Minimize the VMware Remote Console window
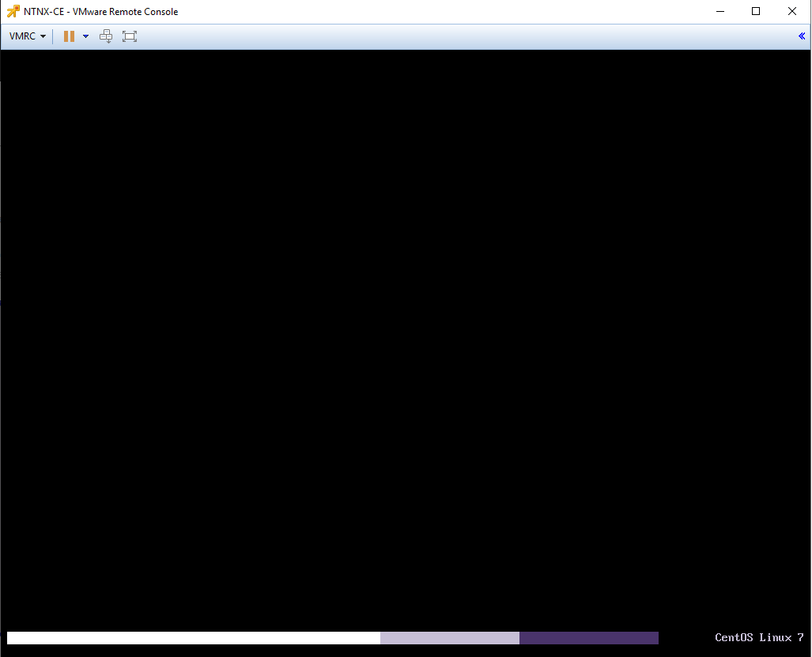 pos(720,12)
